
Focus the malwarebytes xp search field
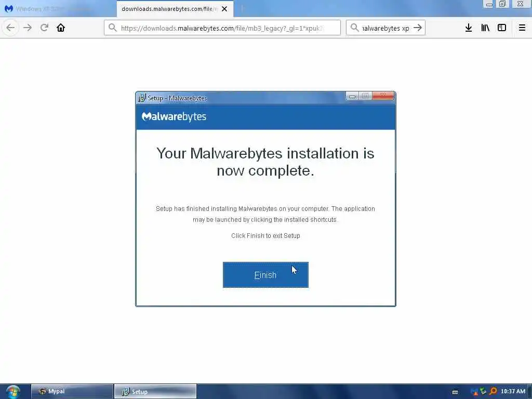point(386,28)
